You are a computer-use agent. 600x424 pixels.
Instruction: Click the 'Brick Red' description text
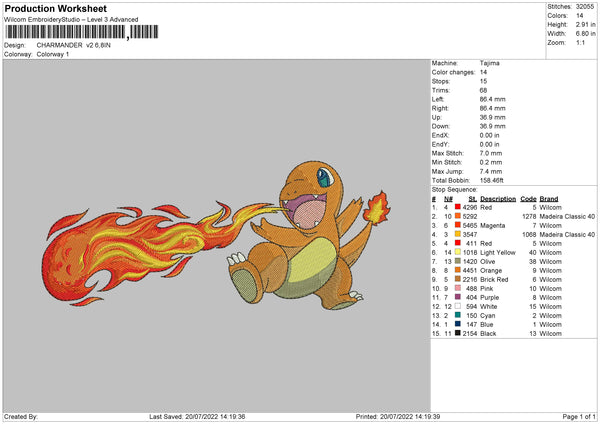click(494, 279)
